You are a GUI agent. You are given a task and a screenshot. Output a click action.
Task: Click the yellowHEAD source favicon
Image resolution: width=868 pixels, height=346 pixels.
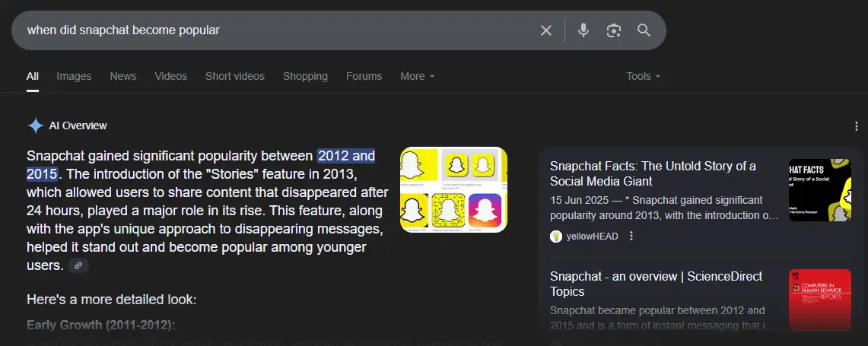(556, 236)
